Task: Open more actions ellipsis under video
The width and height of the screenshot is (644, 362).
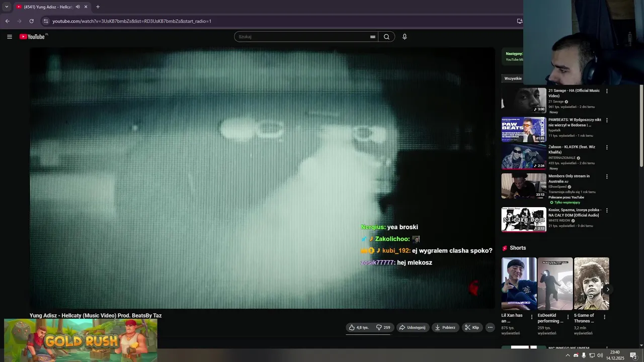Action: [x=490, y=327]
